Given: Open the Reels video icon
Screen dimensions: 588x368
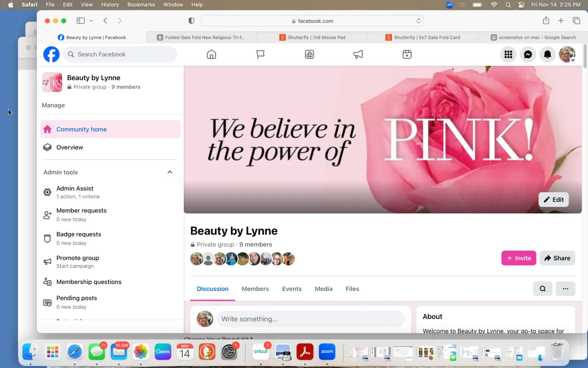Looking at the screenshot, I should point(407,54).
